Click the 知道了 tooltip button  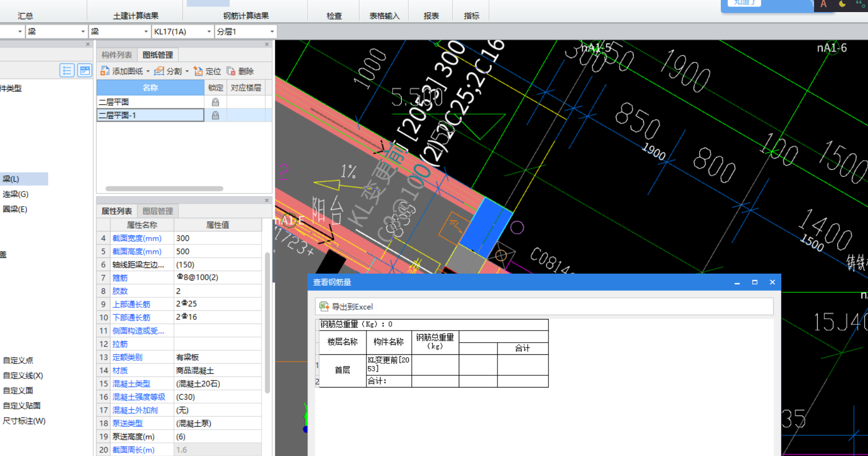click(745, 3)
